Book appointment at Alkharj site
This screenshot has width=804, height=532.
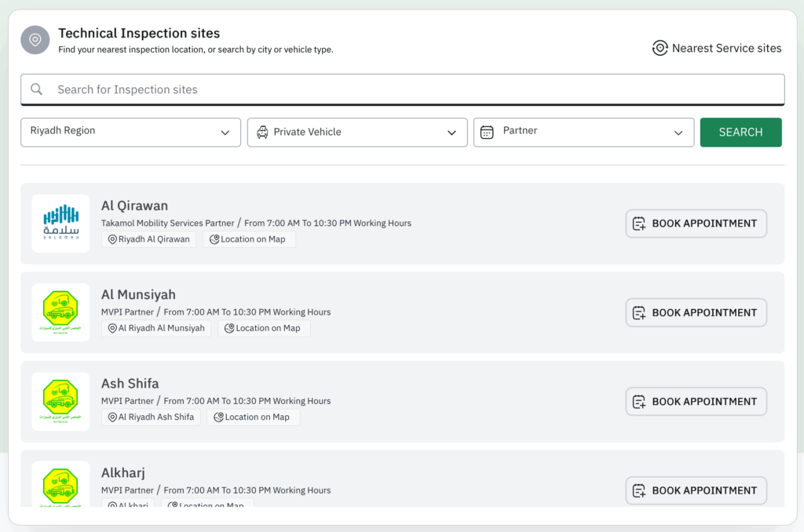(x=696, y=490)
